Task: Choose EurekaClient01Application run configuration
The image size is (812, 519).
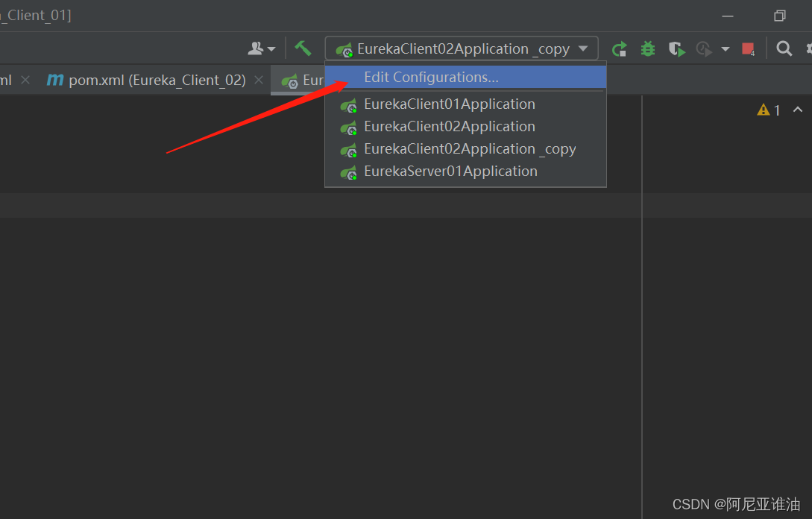Action: (465, 104)
